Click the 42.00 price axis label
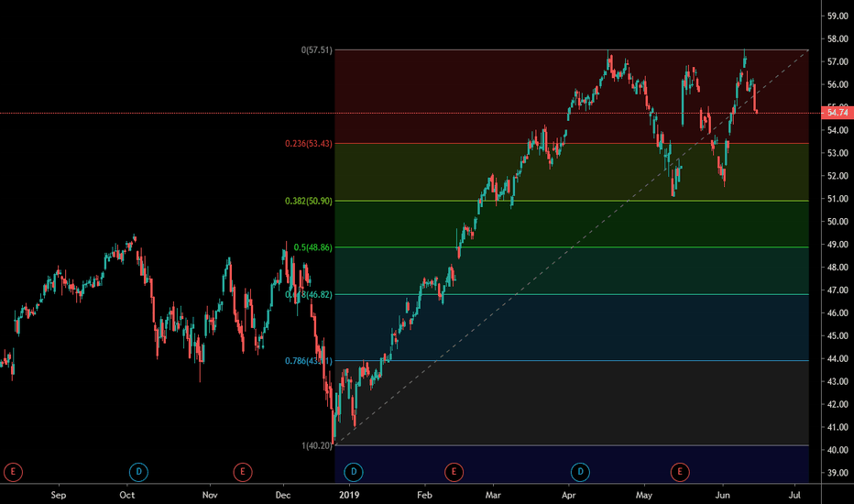 [838, 405]
